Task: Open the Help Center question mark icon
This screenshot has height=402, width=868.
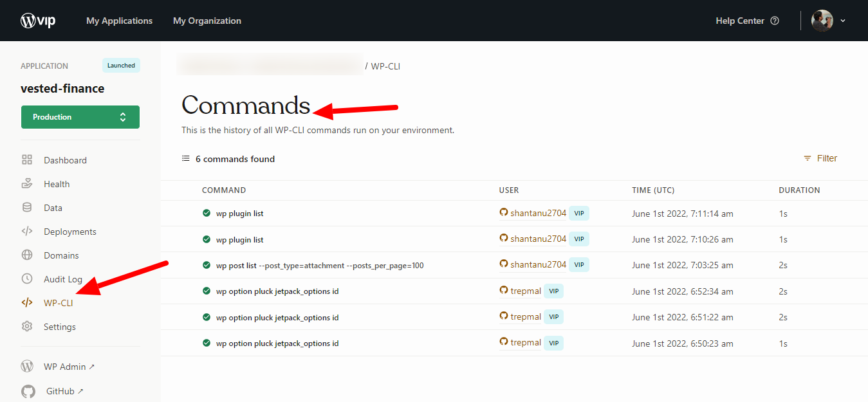Action: (775, 21)
